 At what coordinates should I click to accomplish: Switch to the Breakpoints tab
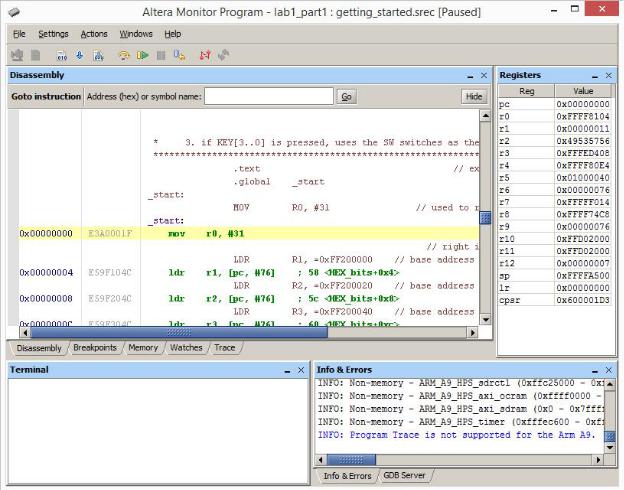click(x=95, y=347)
